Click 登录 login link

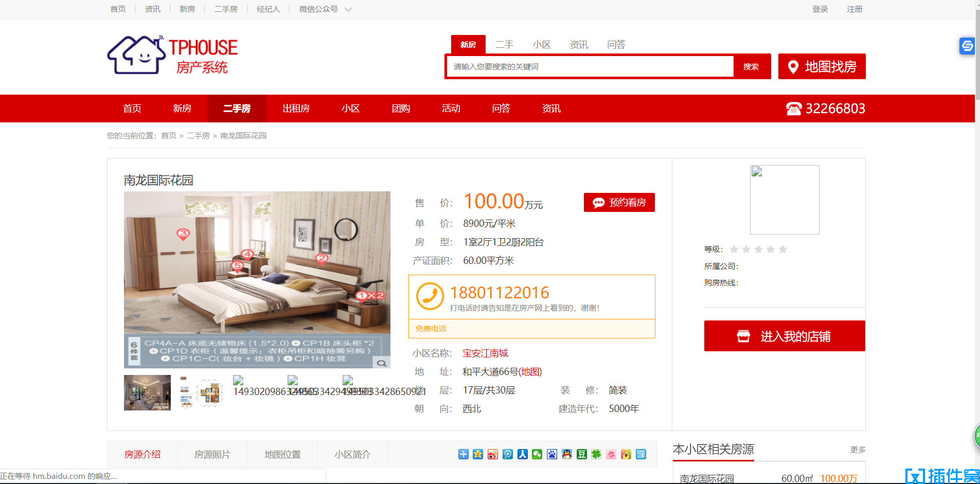click(x=820, y=9)
